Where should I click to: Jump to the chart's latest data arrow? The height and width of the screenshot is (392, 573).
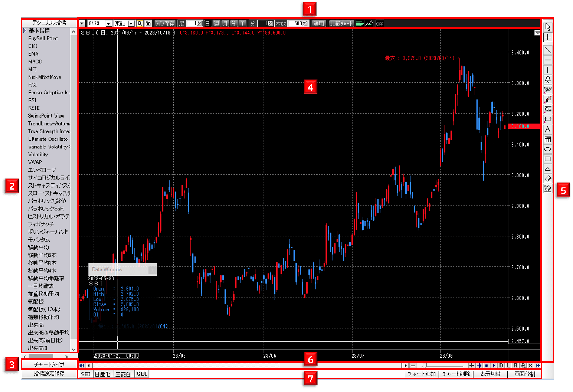pyautogui.click(x=537, y=365)
